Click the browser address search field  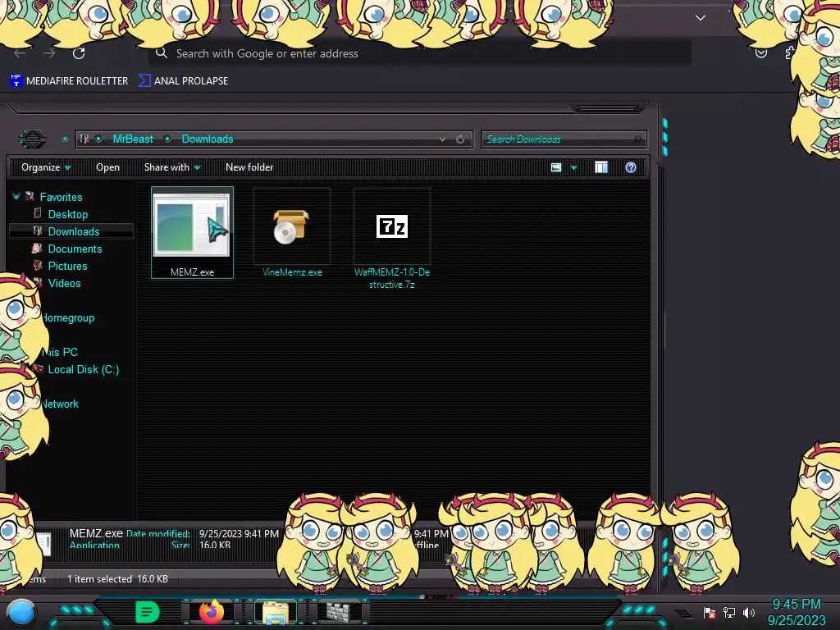(x=419, y=53)
